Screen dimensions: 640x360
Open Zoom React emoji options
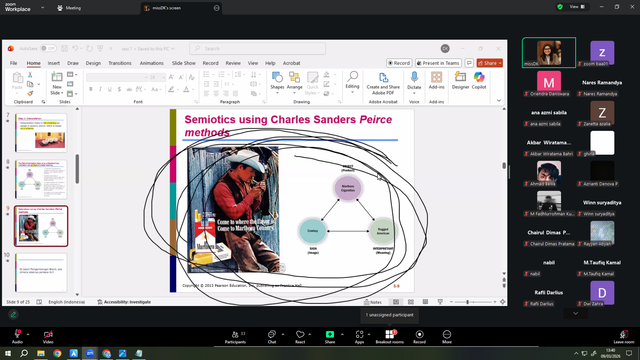point(300,337)
